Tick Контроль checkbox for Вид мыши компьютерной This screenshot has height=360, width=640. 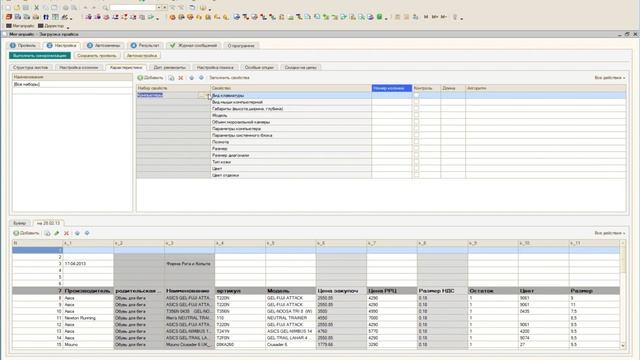coord(416,102)
